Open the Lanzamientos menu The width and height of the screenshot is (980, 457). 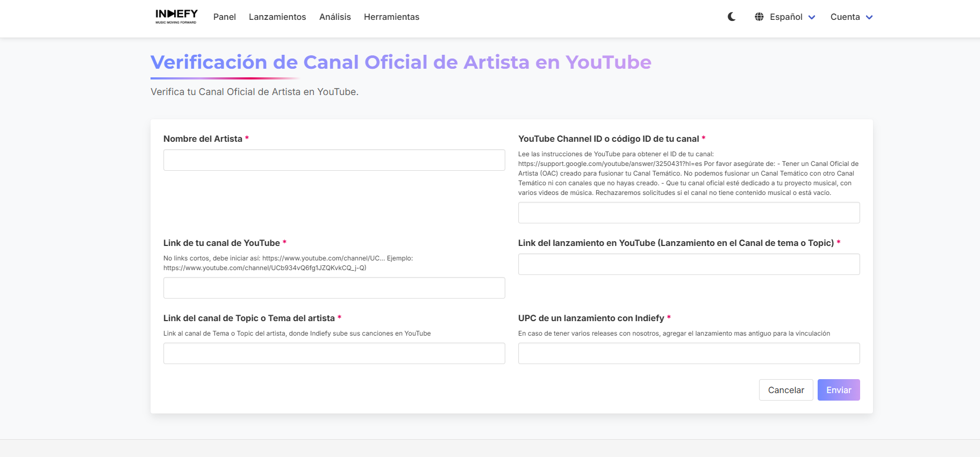click(x=277, y=17)
